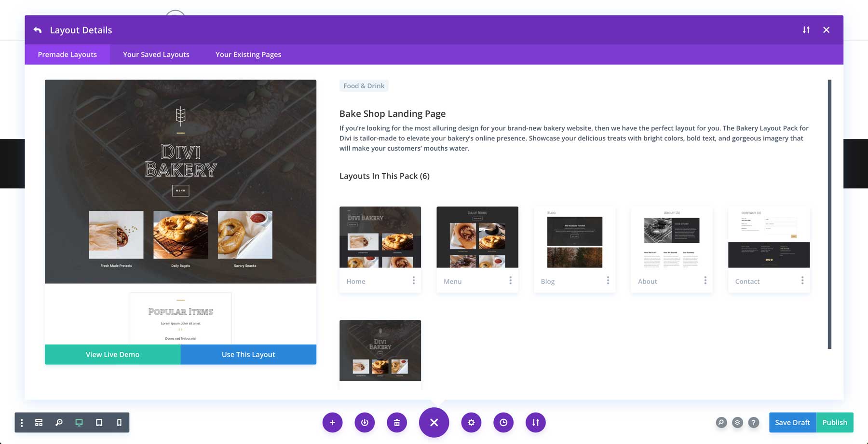Viewport: 868px width, 444px height.
Task: Go back using the header arrow
Action: pyautogui.click(x=37, y=29)
